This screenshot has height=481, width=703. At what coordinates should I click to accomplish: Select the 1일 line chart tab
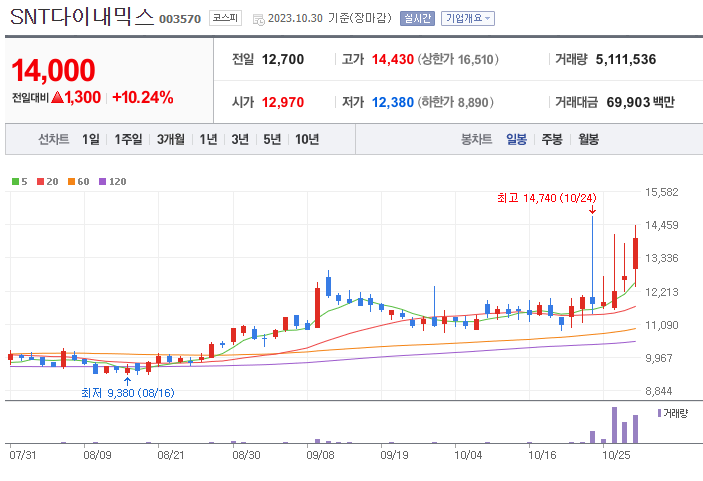pyautogui.click(x=91, y=139)
